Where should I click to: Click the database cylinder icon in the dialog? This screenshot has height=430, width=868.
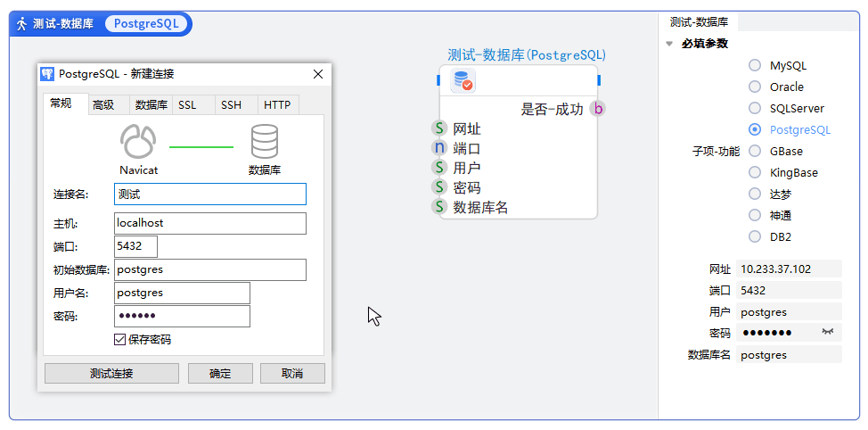tap(265, 141)
